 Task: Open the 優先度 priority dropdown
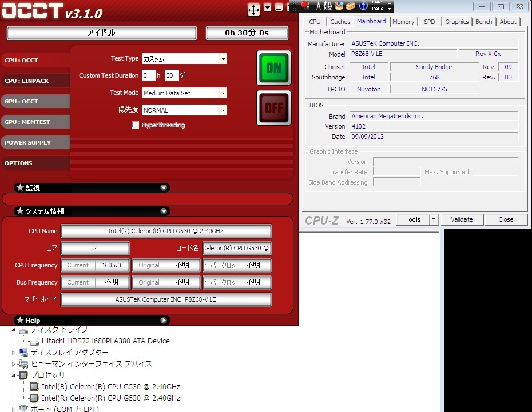tap(223, 110)
